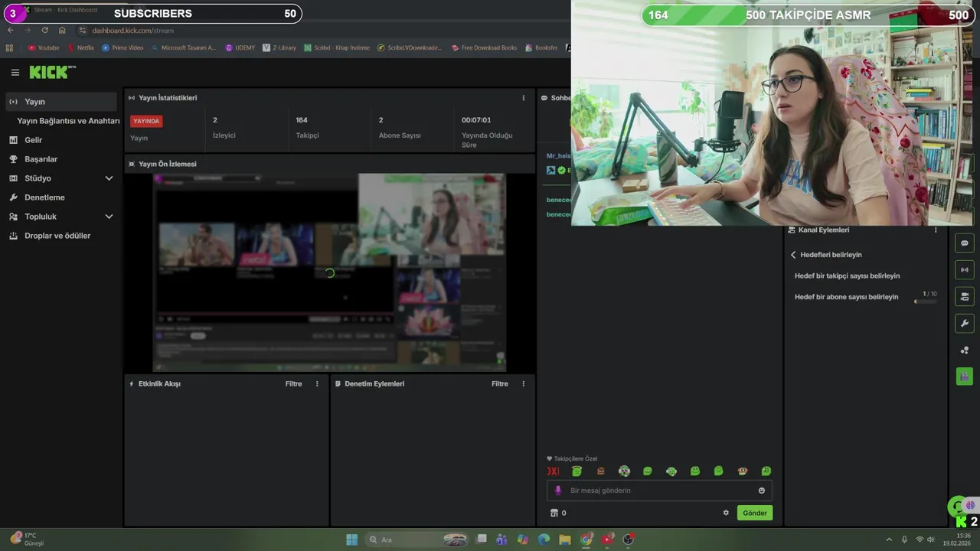
Task: Toggle the chat panel icon in right rail
Action: tap(965, 243)
